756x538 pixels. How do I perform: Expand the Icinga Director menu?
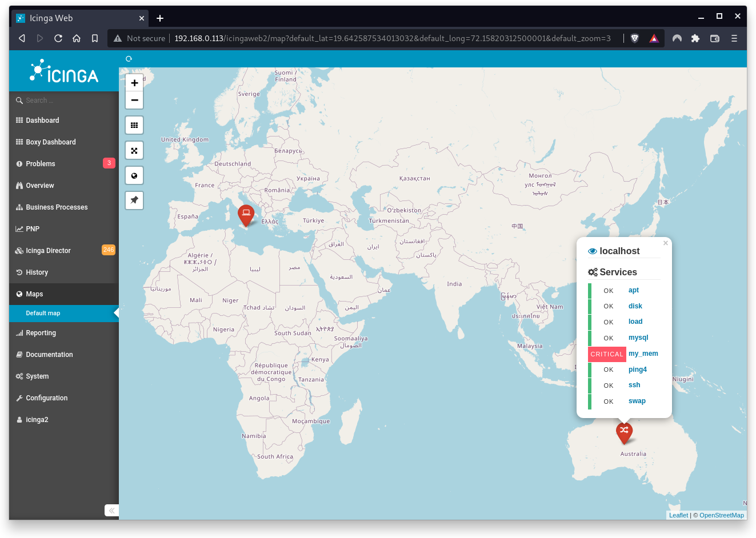(x=48, y=251)
